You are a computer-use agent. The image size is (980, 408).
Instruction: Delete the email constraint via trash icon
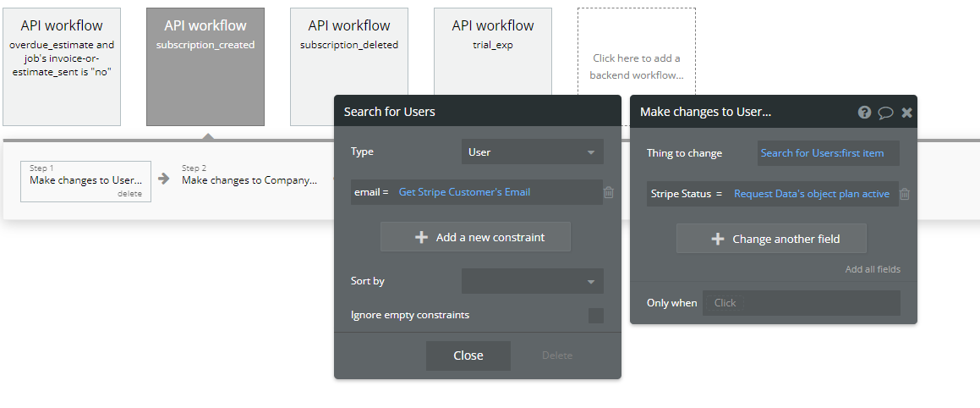[609, 192]
